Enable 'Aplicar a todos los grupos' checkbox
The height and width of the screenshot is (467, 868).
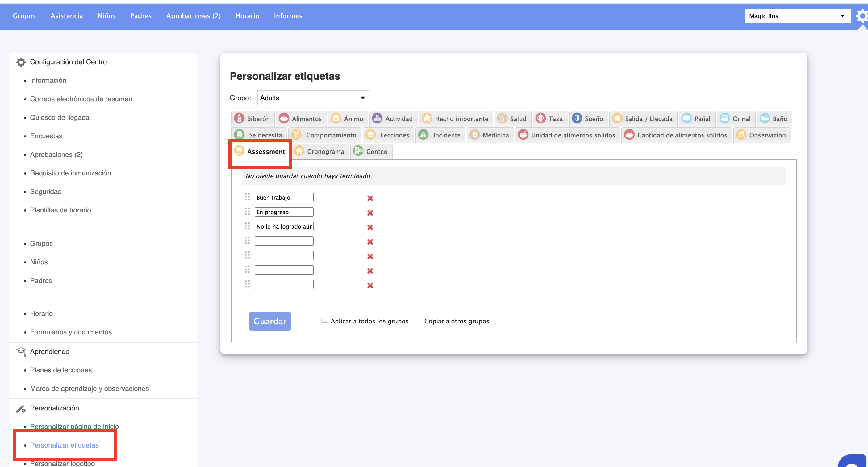[324, 320]
